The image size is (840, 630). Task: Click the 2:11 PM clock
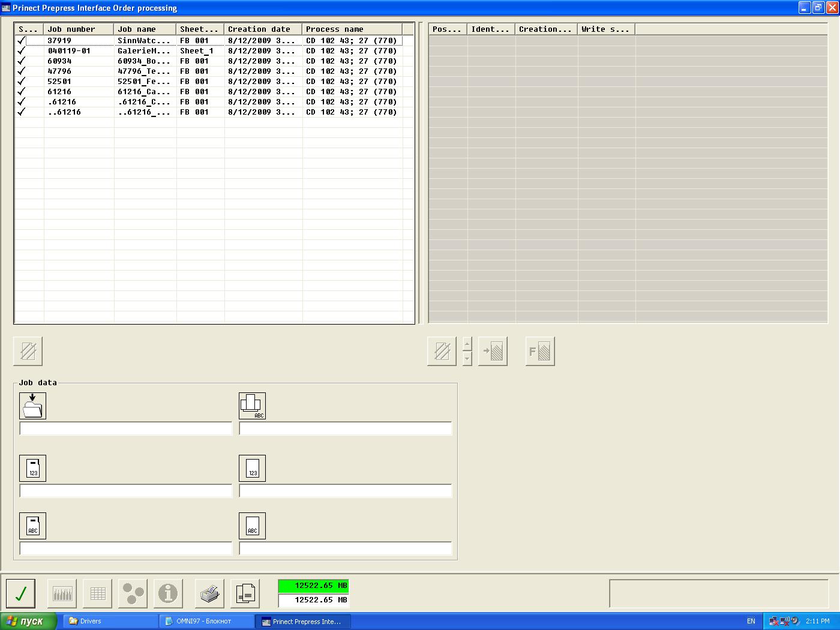818,621
